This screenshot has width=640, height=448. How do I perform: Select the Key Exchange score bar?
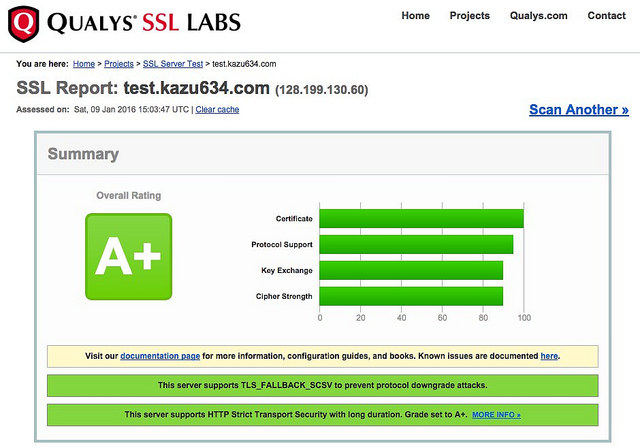pyautogui.click(x=411, y=270)
